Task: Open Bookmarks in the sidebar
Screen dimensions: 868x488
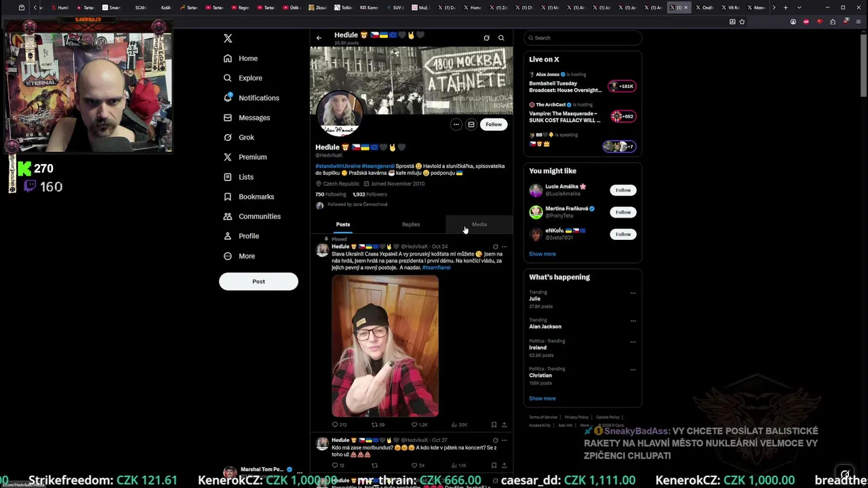Action: 249,197
